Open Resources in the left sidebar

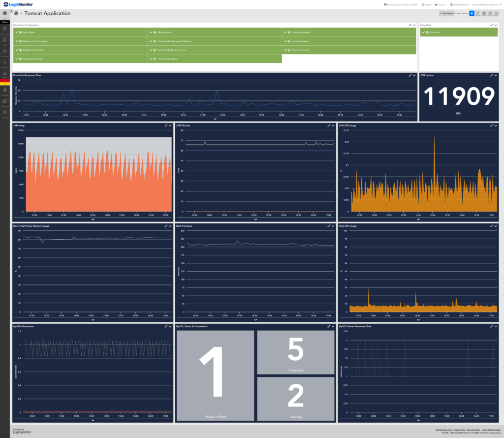pos(5,30)
